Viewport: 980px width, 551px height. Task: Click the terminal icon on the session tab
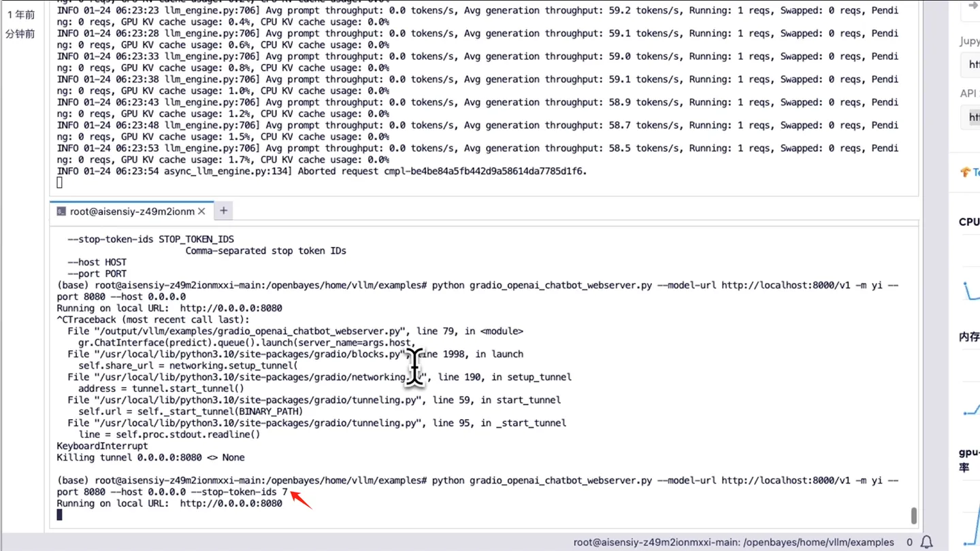(x=62, y=212)
